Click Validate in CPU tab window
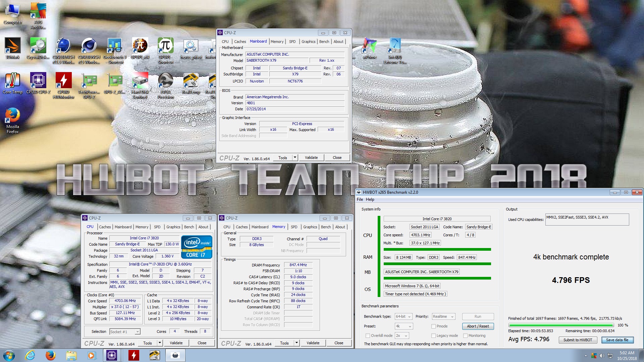This screenshot has width=644, height=362. pyautogui.click(x=176, y=343)
